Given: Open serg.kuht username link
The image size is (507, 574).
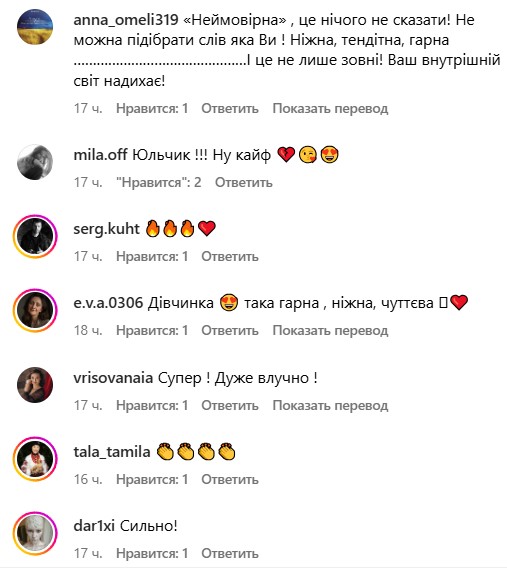Looking at the screenshot, I should [107, 229].
